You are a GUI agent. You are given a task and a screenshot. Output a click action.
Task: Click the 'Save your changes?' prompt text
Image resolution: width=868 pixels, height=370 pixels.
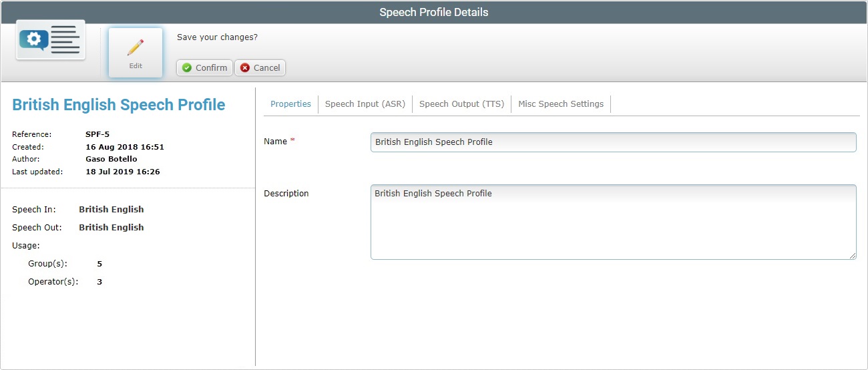coord(217,37)
